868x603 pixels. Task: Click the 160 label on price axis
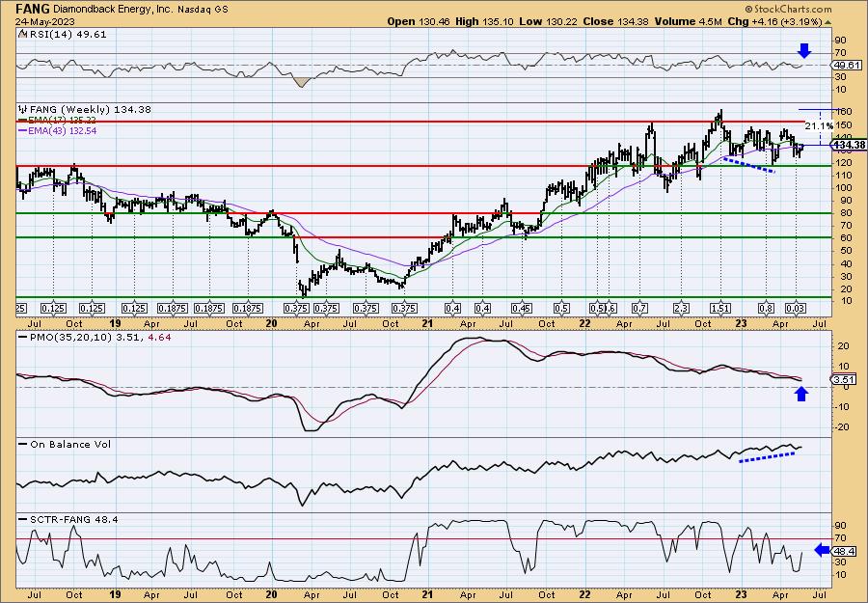[x=843, y=111]
